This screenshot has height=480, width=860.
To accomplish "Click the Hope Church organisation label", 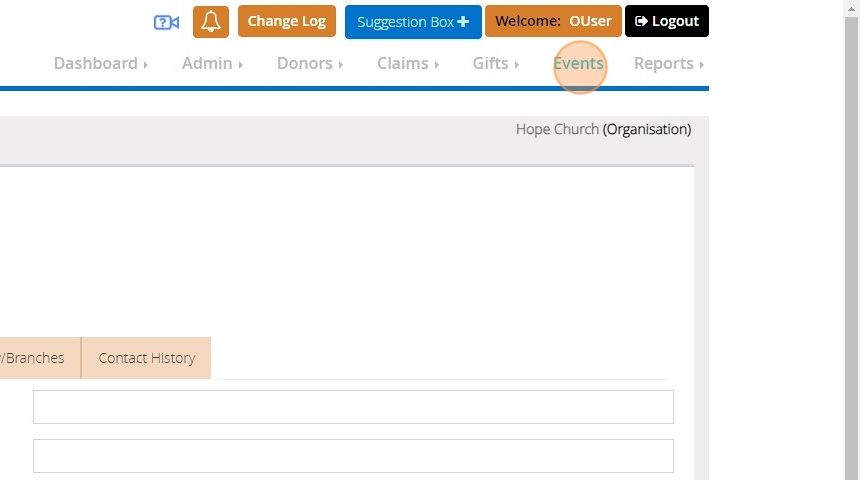I will pos(603,129).
